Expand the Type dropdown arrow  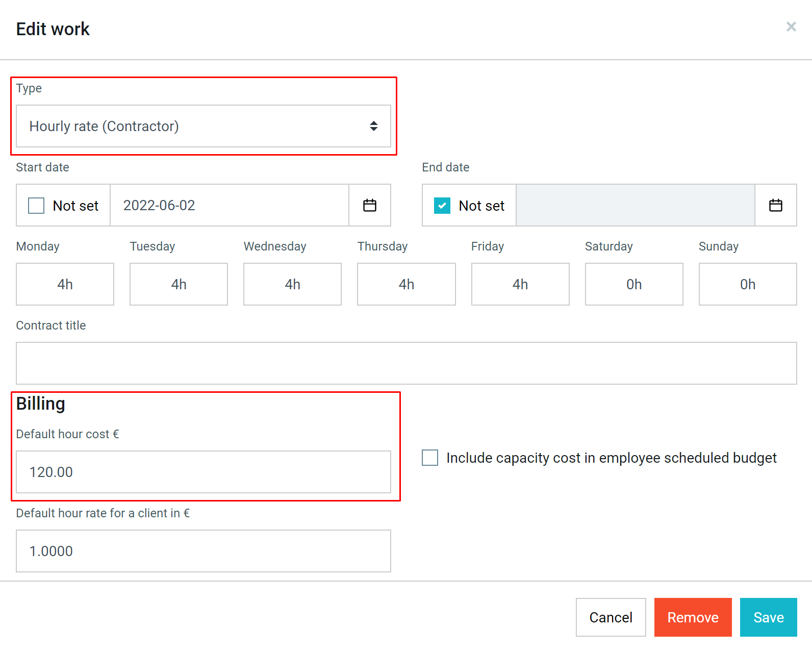[374, 126]
